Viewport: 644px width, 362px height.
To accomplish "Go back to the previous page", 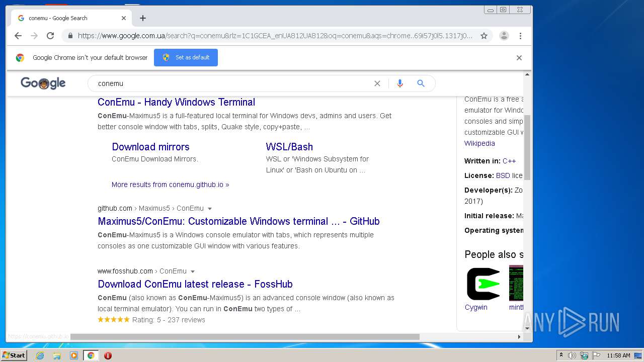I will (x=18, y=36).
